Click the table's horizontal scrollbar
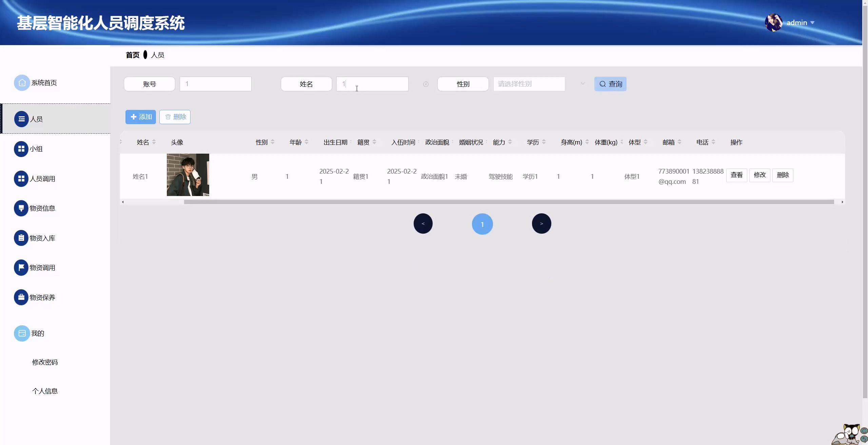This screenshot has width=868, height=445. tap(509, 202)
